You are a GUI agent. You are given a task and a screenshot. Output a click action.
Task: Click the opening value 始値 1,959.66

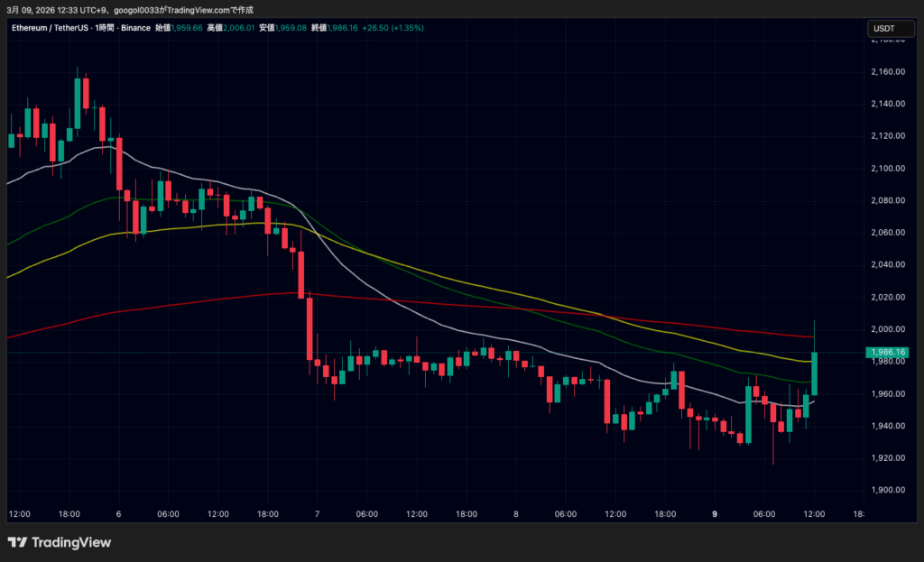175,28
